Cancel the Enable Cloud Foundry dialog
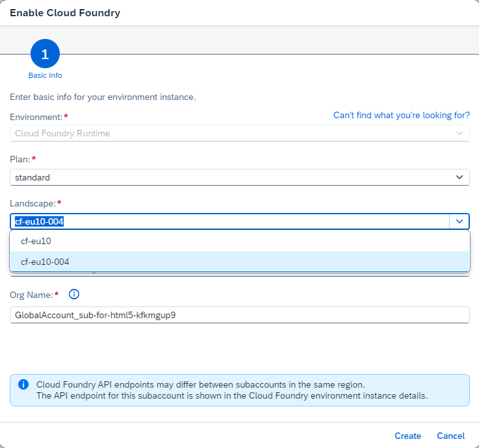Viewport: 479px width, 448px height. click(x=450, y=436)
